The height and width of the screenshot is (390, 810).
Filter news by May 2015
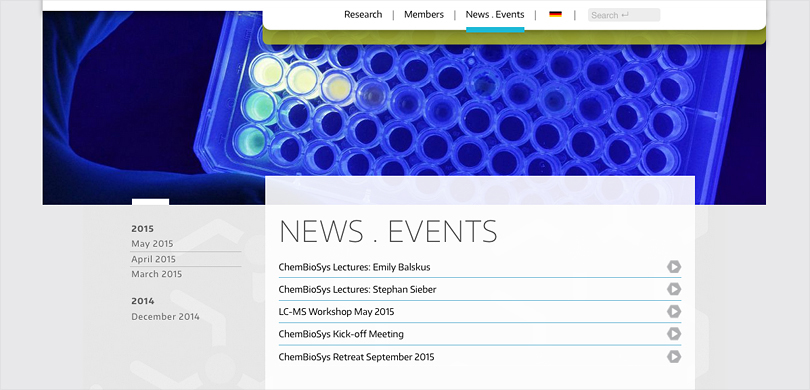[x=152, y=244]
